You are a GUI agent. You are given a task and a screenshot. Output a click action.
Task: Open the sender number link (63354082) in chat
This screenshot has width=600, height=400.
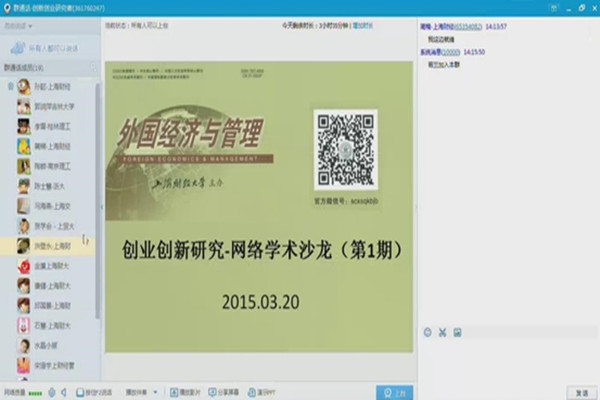point(468,27)
